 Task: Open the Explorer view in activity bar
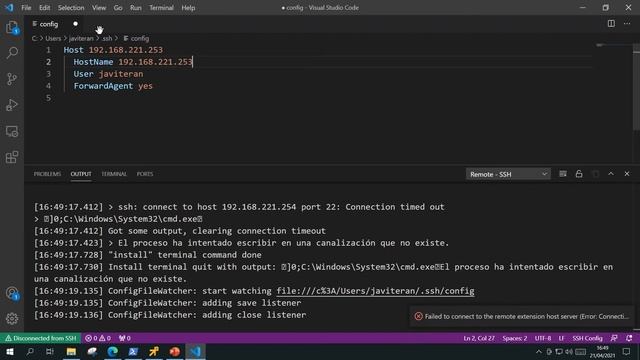point(12,28)
